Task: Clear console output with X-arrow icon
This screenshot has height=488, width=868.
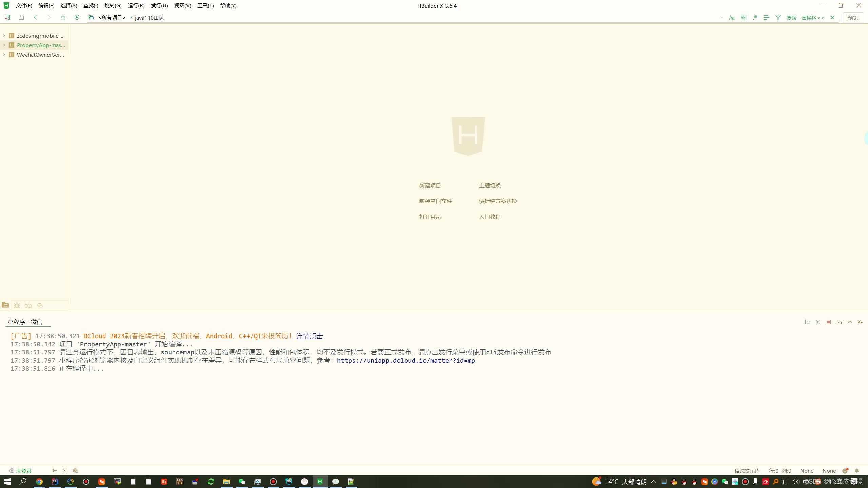Action: point(860,322)
